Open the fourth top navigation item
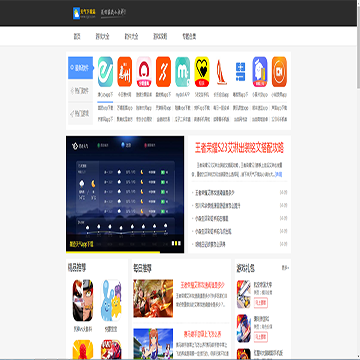360x360 pixels. coord(160,36)
